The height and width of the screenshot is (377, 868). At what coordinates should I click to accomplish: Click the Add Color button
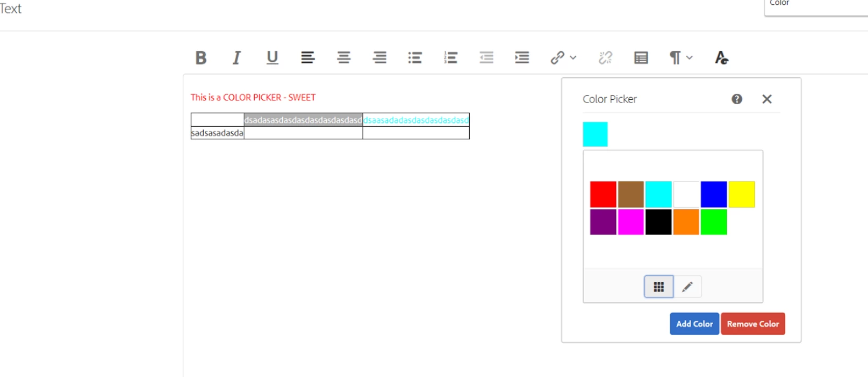[x=694, y=324]
